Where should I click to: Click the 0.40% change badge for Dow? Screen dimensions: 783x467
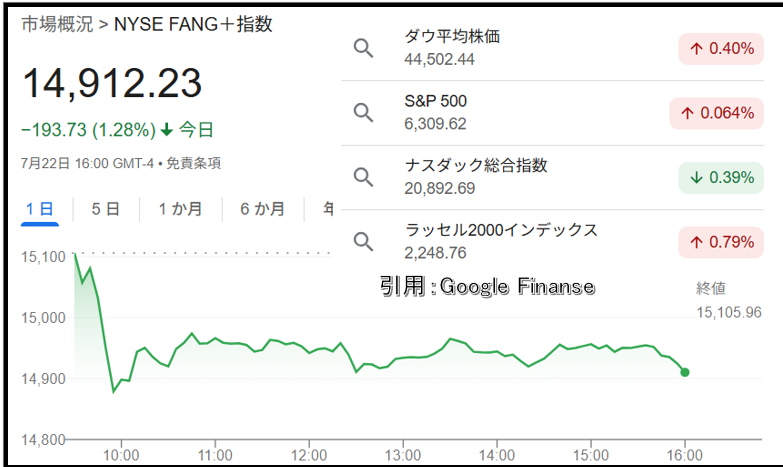point(721,48)
